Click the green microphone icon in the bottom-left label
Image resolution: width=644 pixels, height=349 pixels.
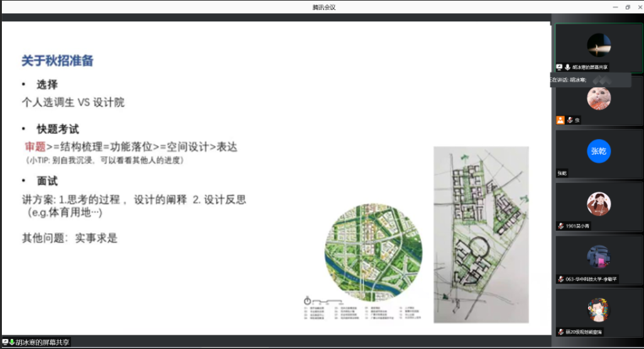click(x=11, y=342)
